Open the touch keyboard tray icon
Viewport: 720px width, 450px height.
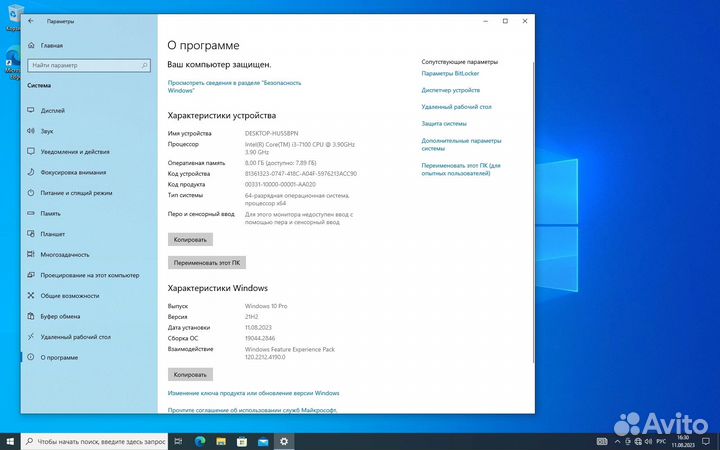602,442
